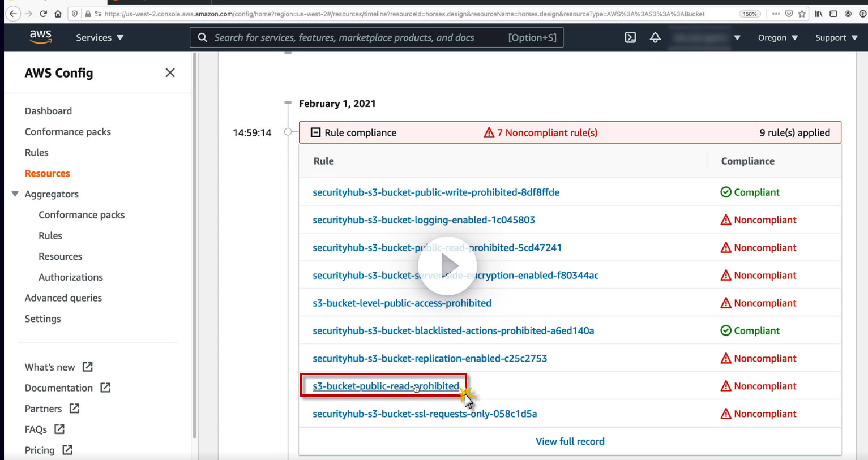Open Authorizations under Aggregators
Image resolution: width=868 pixels, height=460 pixels.
71,277
